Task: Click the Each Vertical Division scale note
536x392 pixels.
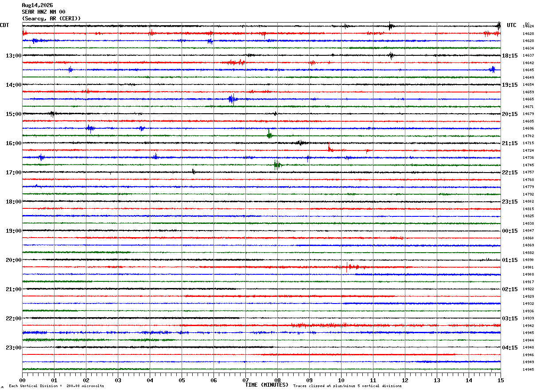Action: (x=56, y=386)
